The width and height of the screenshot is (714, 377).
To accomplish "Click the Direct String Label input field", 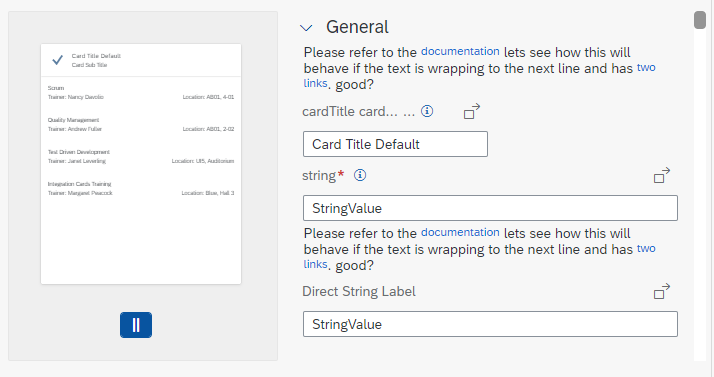I will point(490,324).
